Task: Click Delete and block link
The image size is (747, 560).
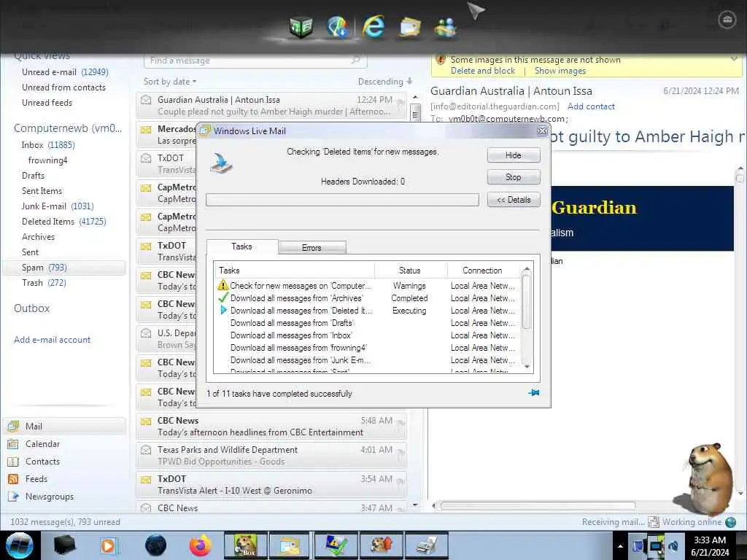Action: point(483,71)
